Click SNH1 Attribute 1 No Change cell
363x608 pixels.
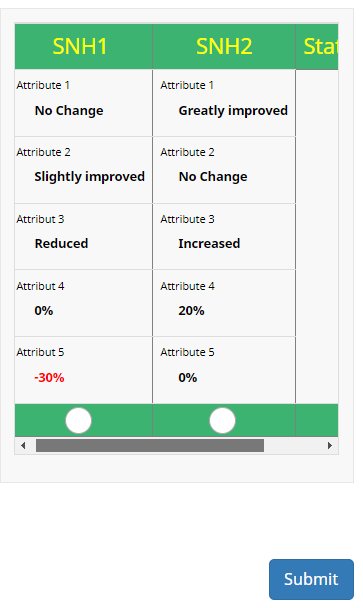point(83,103)
